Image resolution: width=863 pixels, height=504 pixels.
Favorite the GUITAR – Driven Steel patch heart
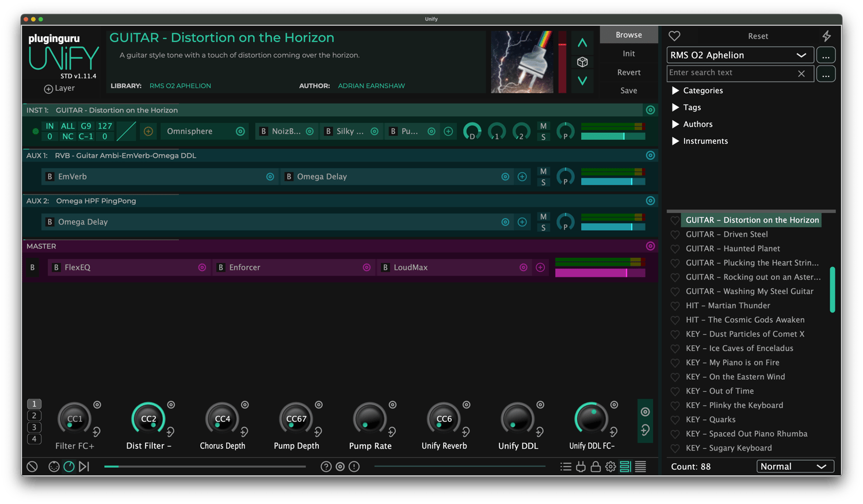click(675, 235)
